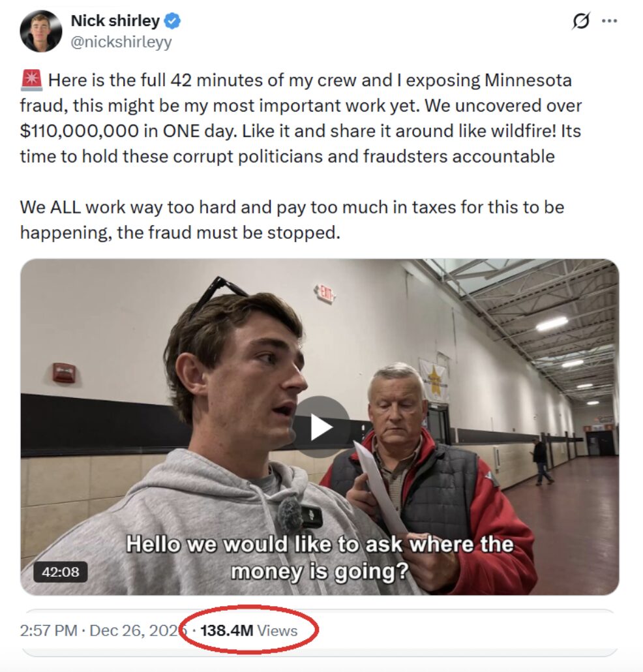Click the red siren emoji in the post
The image size is (643, 672).
coord(31,81)
